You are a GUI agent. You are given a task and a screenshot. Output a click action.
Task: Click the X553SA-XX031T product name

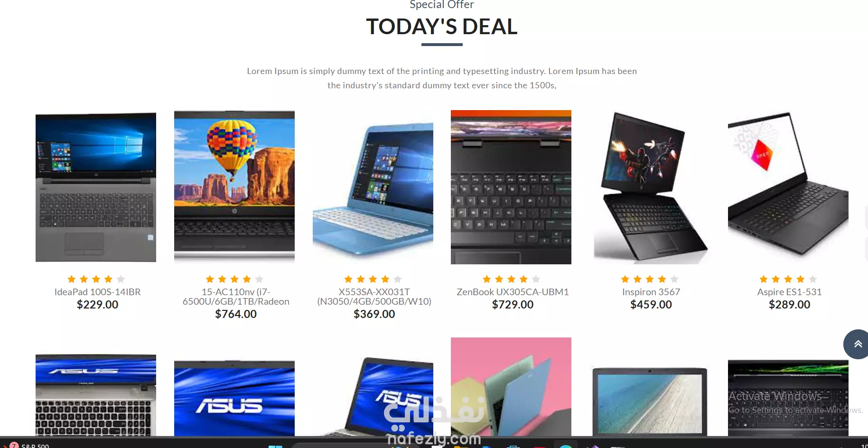pos(374,297)
